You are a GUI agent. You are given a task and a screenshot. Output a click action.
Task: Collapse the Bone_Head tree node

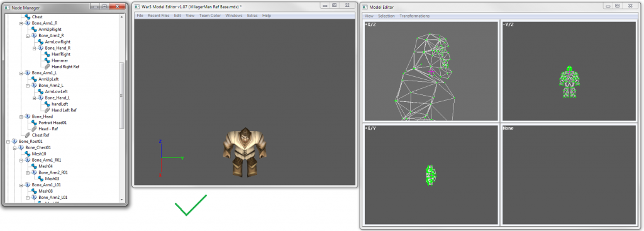(x=21, y=116)
